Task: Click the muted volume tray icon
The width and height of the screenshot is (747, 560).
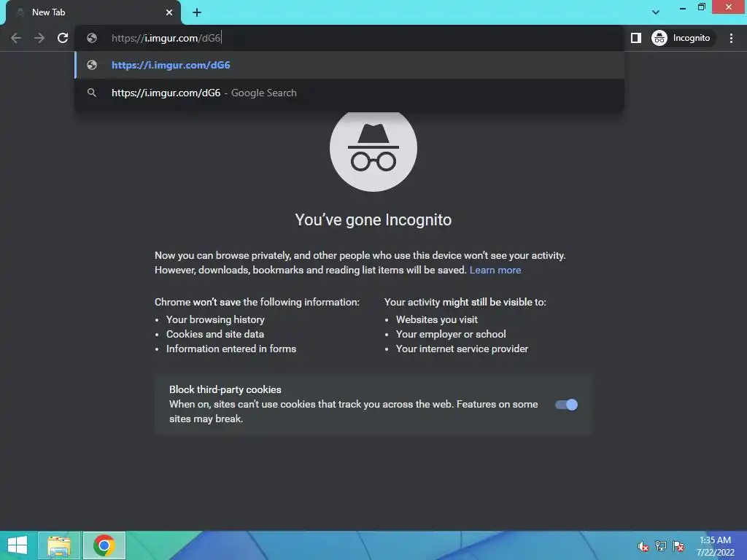Action: pos(643,546)
